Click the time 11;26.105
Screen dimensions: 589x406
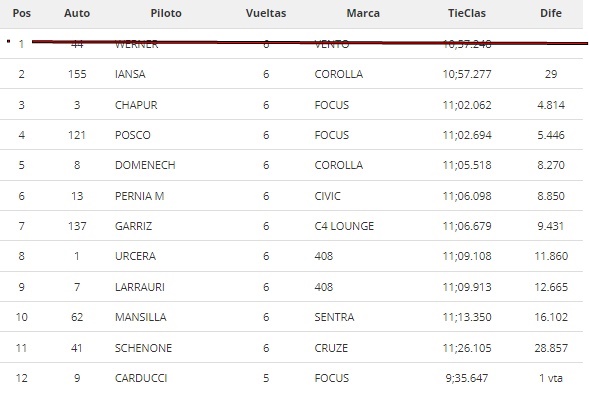467,348
